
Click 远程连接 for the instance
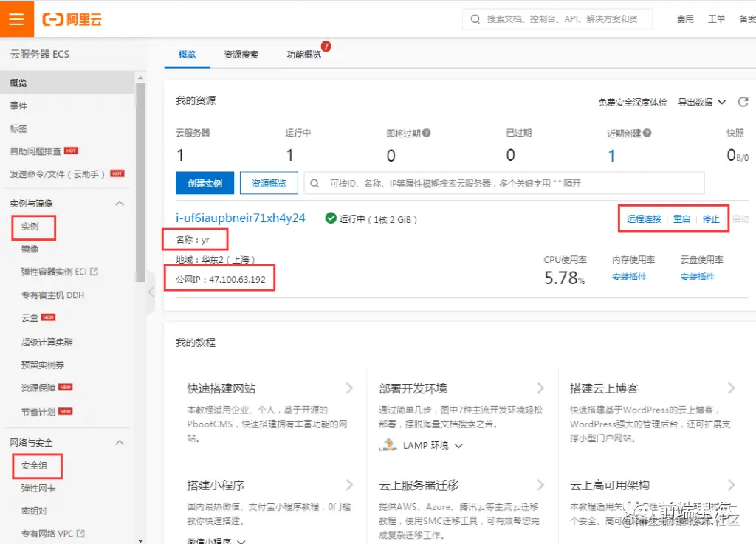click(x=644, y=218)
